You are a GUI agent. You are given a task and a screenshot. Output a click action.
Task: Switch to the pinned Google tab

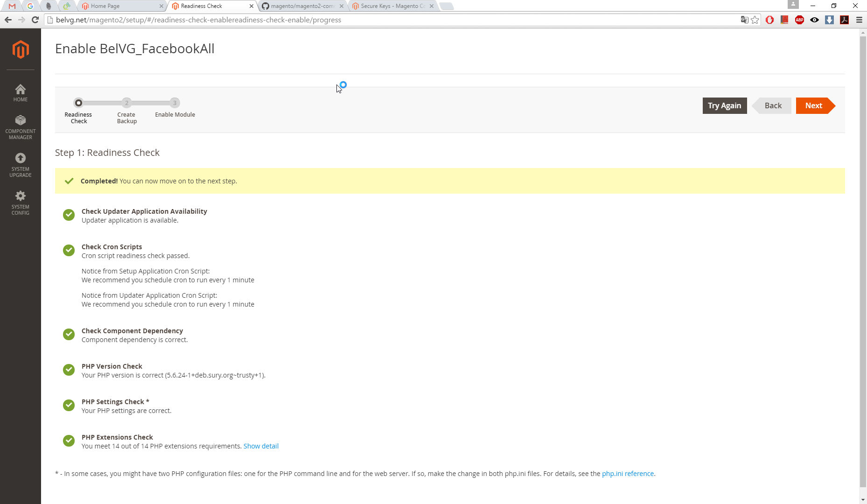[x=30, y=6]
